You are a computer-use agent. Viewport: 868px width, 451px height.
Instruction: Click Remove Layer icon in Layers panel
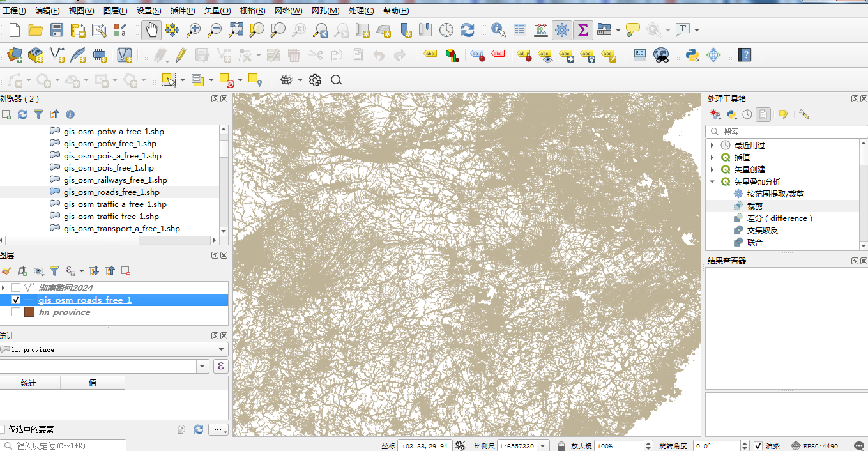click(x=126, y=271)
